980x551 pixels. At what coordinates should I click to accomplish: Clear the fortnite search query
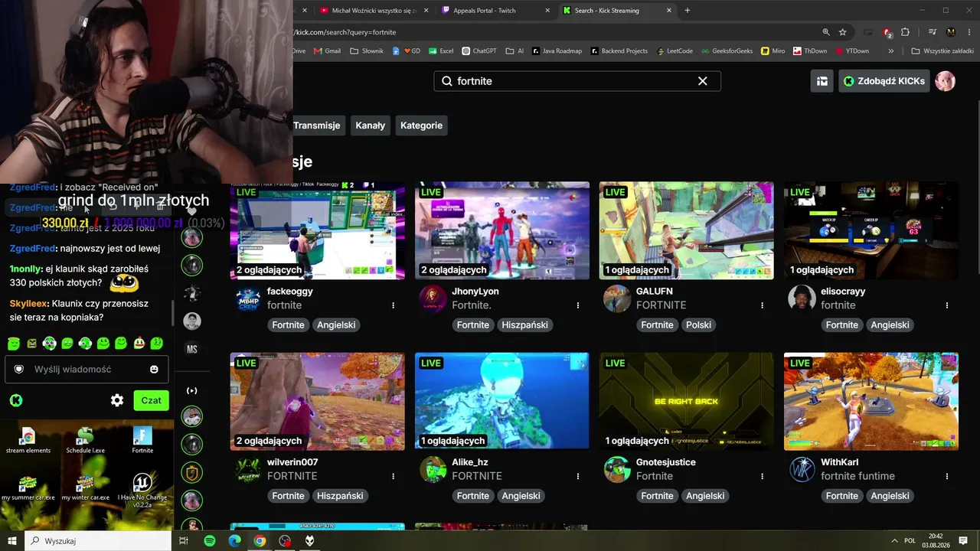(702, 81)
